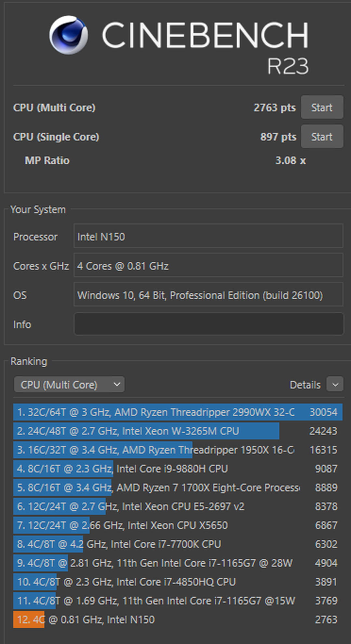Click the MP Ratio label
The image size is (351, 644).
tap(47, 160)
